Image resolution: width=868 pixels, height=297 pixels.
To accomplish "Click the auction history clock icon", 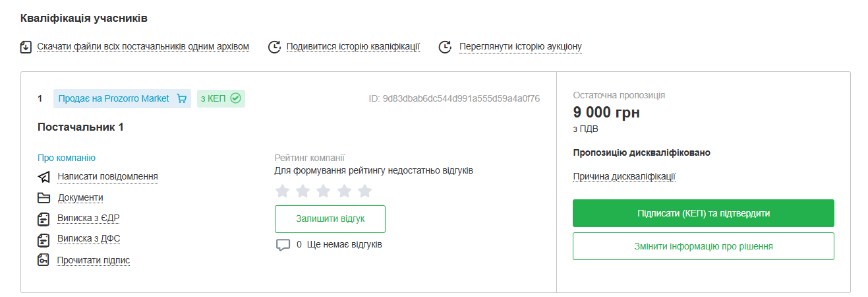I will [x=446, y=47].
